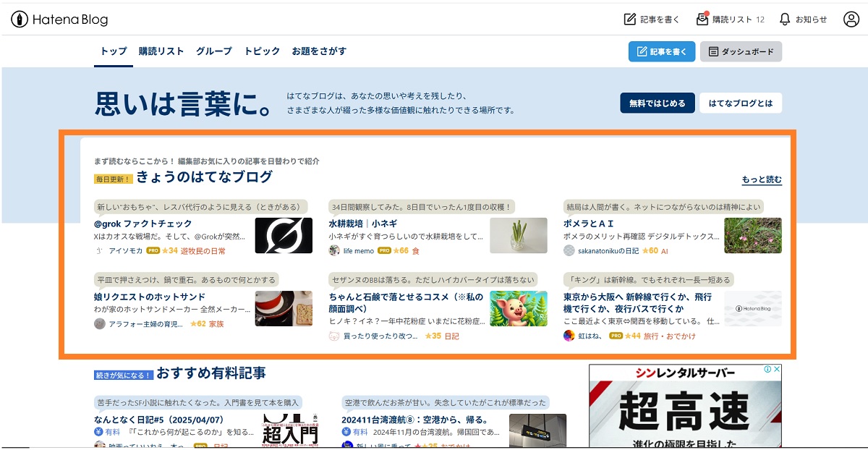Switch to the グループ tab
Image resolution: width=868 pixels, height=450 pixels.
214,51
